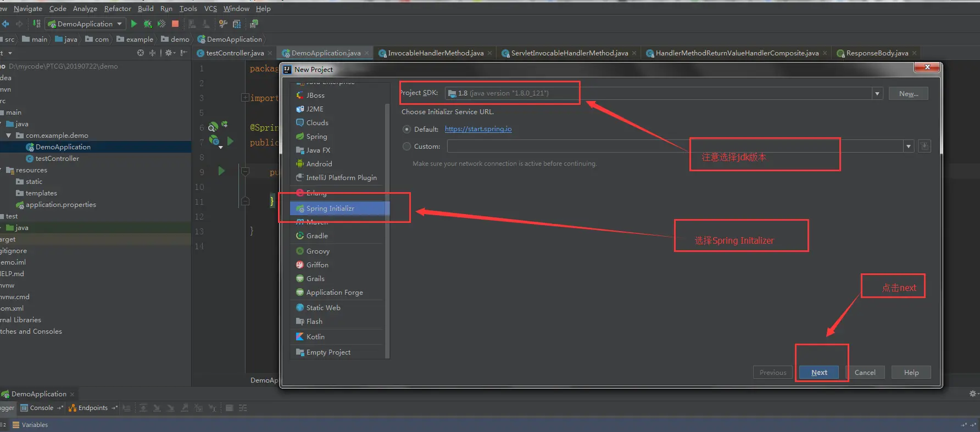Click the Clouds icon in project type list

(300, 122)
